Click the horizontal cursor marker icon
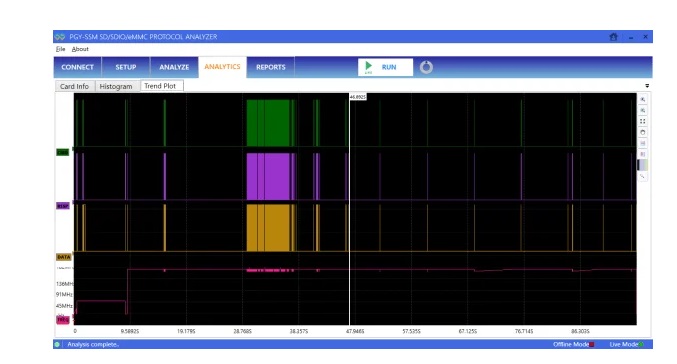This screenshot has width=677, height=364. click(x=642, y=143)
